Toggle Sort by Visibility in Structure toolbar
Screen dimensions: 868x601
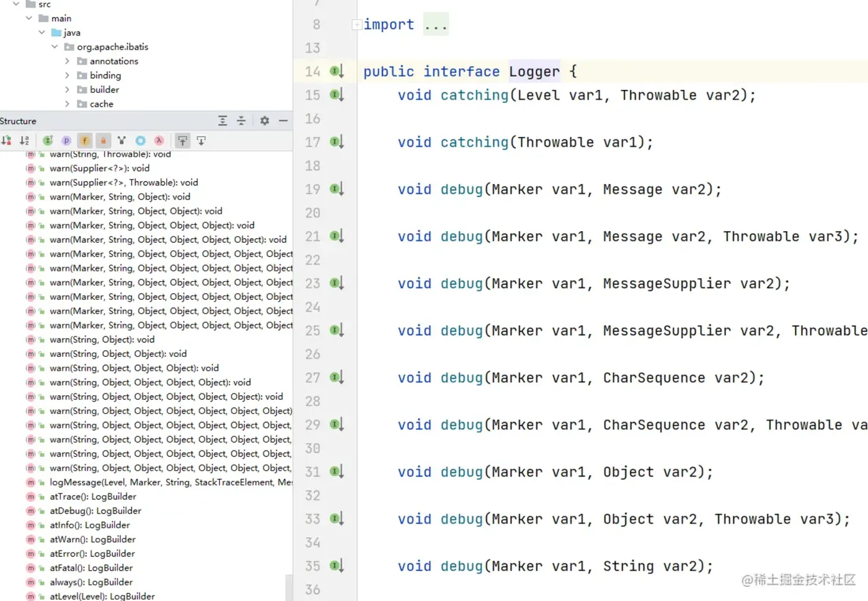pyautogui.click(x=6, y=141)
